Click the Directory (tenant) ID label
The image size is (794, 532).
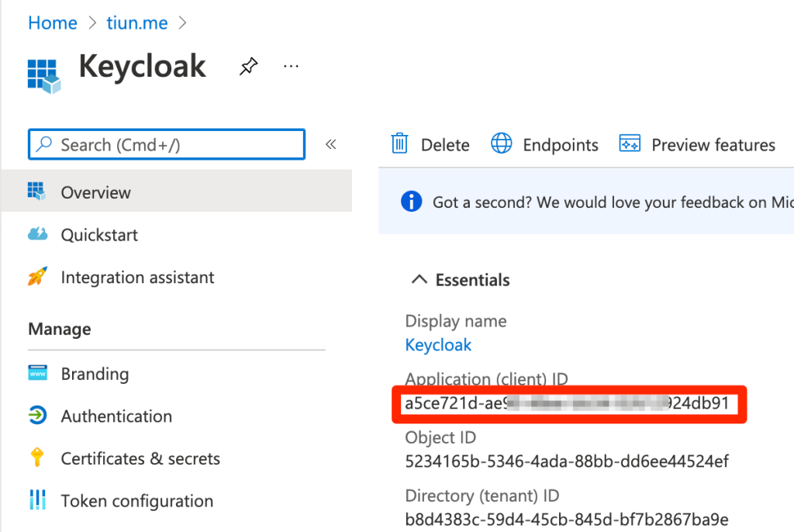coord(482,496)
